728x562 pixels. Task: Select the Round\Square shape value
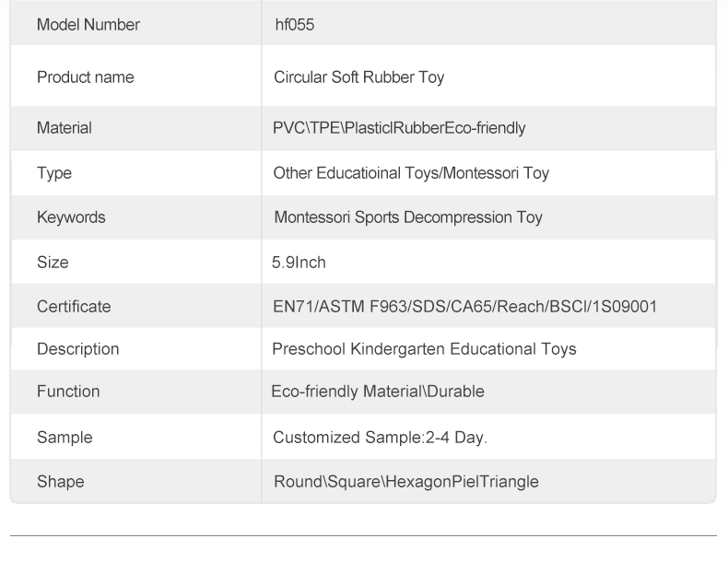coord(405,481)
